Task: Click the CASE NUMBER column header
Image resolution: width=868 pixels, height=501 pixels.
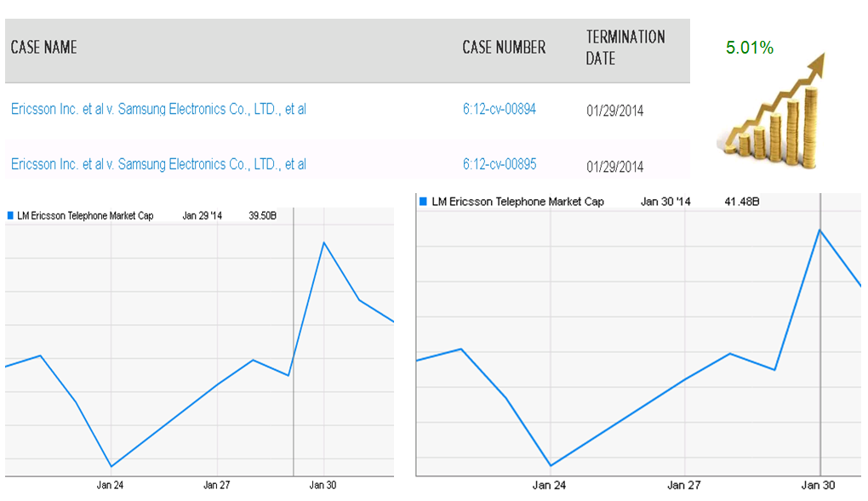Action: [504, 47]
